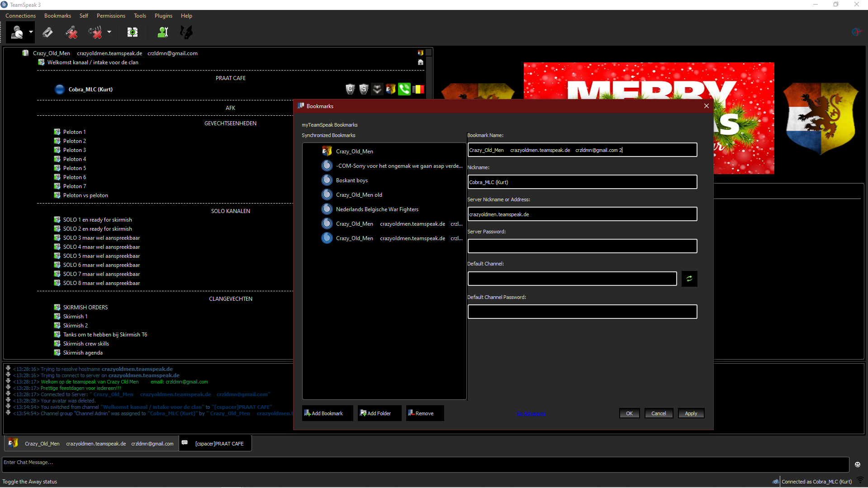Switch to the Crazy_Old_Men server chat tab

(91, 444)
